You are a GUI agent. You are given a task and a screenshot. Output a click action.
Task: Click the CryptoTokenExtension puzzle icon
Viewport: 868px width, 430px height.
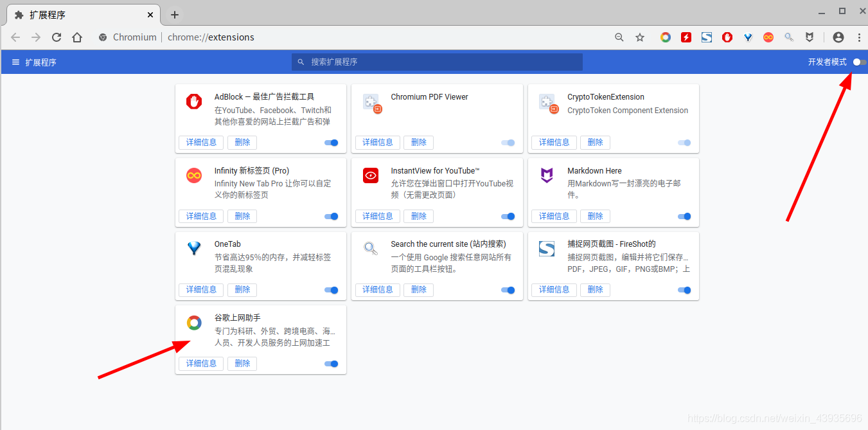(548, 103)
